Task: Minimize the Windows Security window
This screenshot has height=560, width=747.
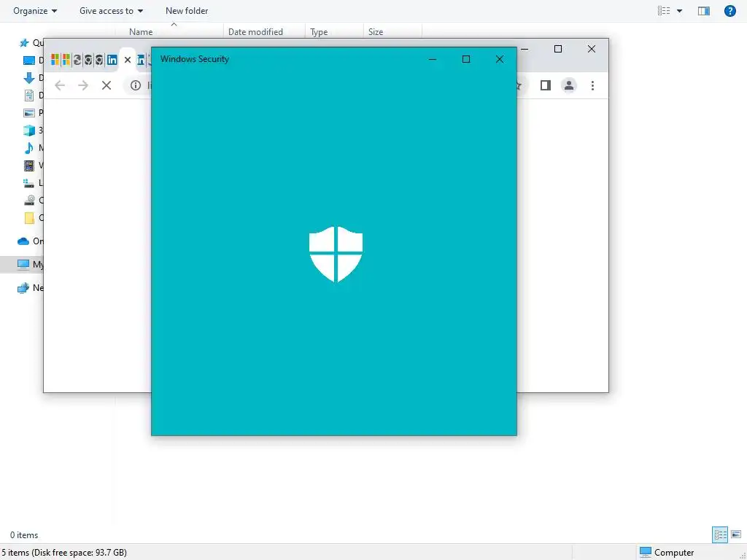Action: tap(433, 59)
